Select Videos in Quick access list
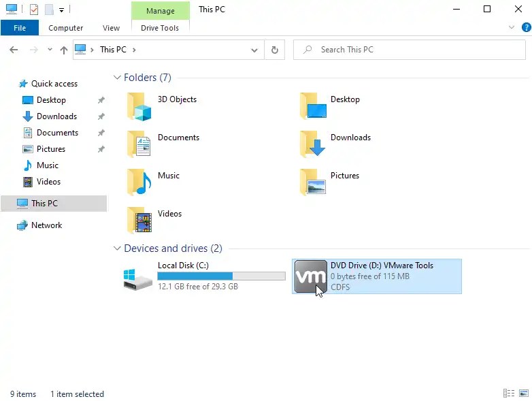Screen dimensions: 532x401 pos(48,181)
